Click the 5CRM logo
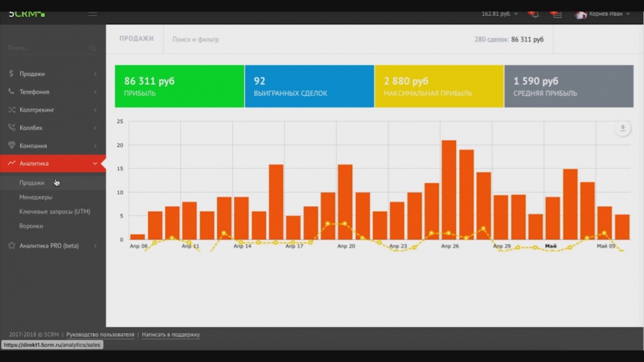 26,14
